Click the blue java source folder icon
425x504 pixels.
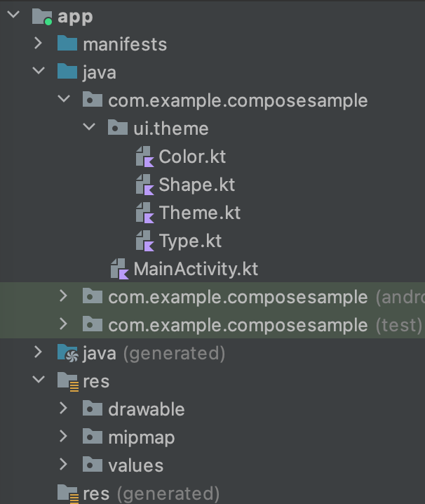click(67, 71)
